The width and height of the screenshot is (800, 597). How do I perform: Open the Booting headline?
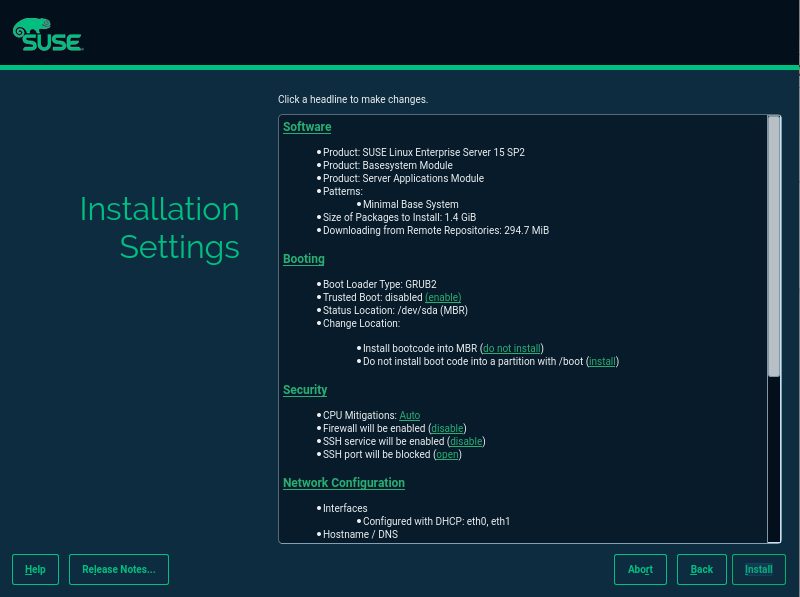click(304, 259)
